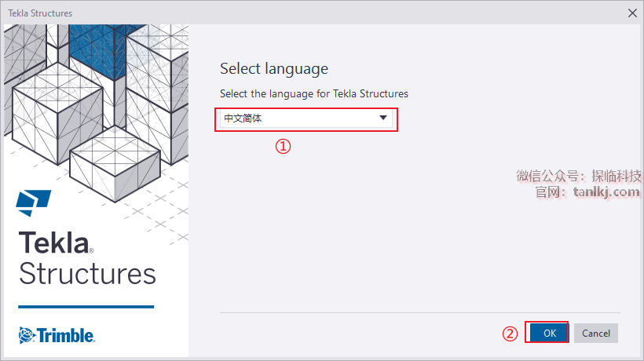This screenshot has width=644, height=361.
Task: Click the blue line under Structures
Action: click(x=86, y=307)
